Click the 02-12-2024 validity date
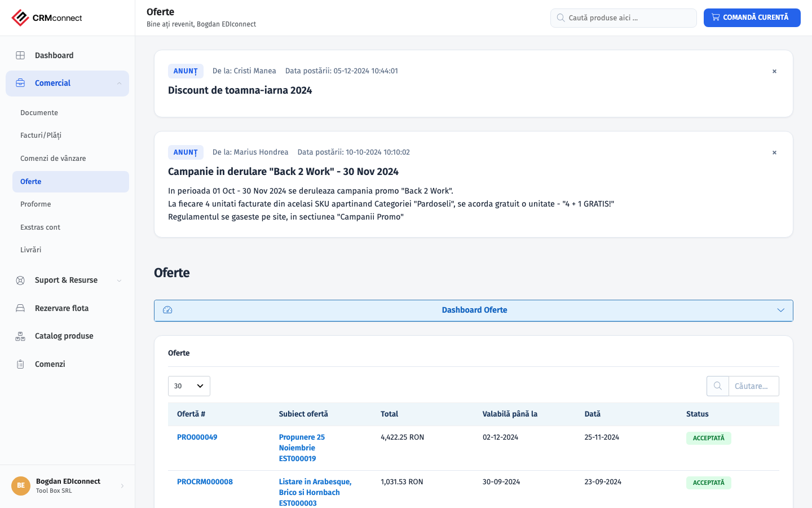This screenshot has width=812, height=508. pos(500,437)
